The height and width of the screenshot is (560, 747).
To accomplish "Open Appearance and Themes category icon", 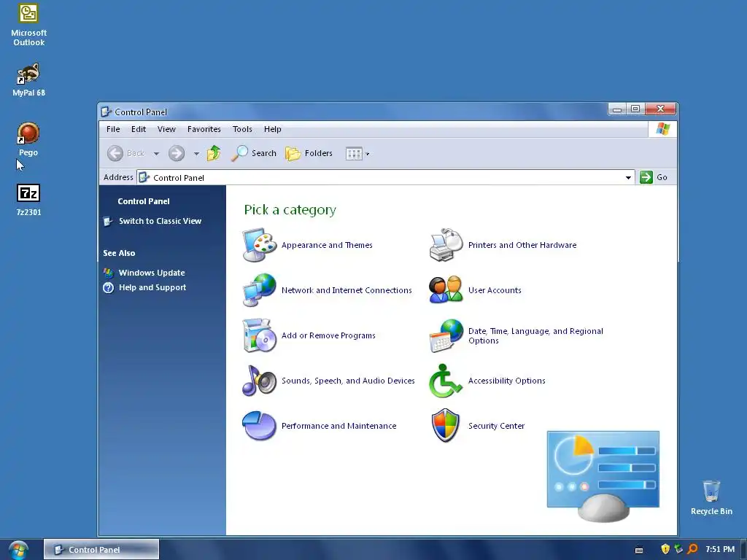I will pyautogui.click(x=259, y=245).
